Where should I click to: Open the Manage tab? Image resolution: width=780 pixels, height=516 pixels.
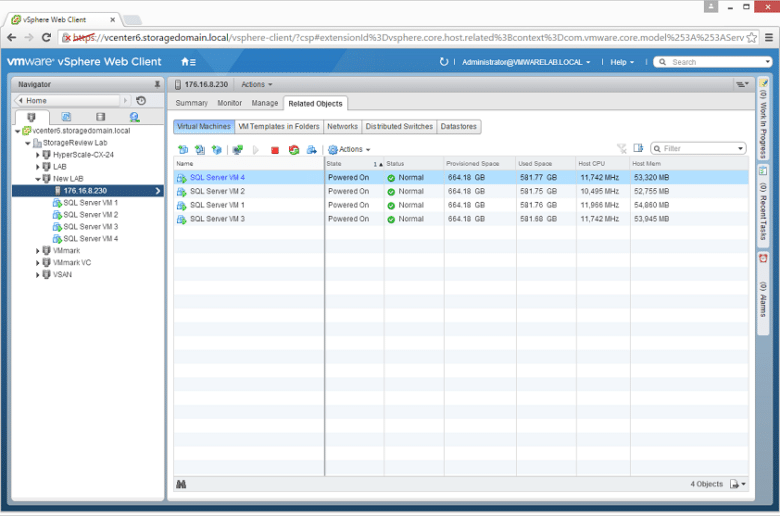265,103
